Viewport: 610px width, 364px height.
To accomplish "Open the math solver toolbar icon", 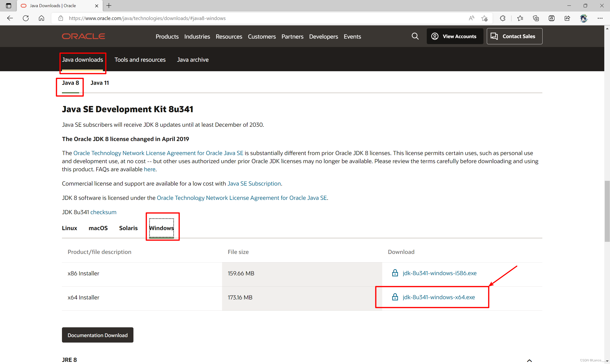I will [551, 18].
